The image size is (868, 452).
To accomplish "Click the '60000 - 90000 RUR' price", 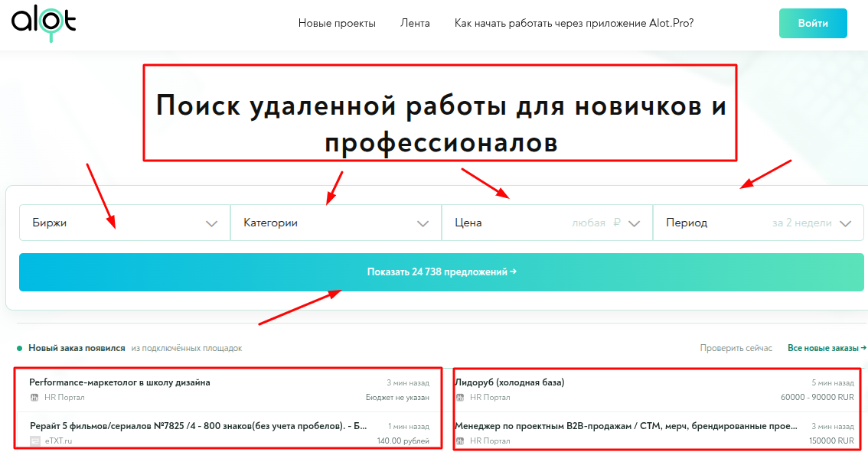I will coord(817,397).
